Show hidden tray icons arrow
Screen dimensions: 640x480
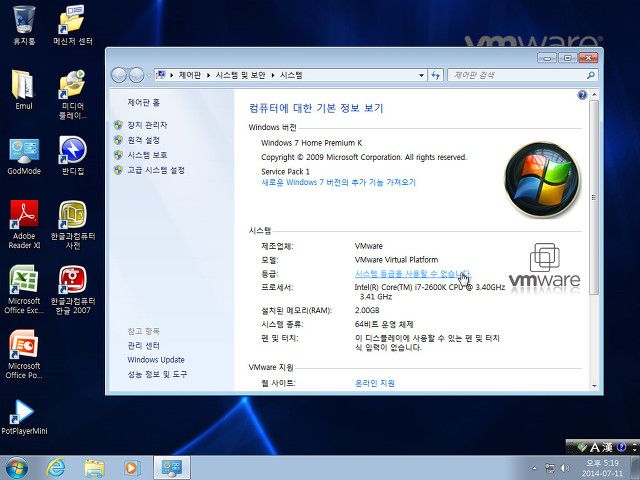click(x=535, y=468)
